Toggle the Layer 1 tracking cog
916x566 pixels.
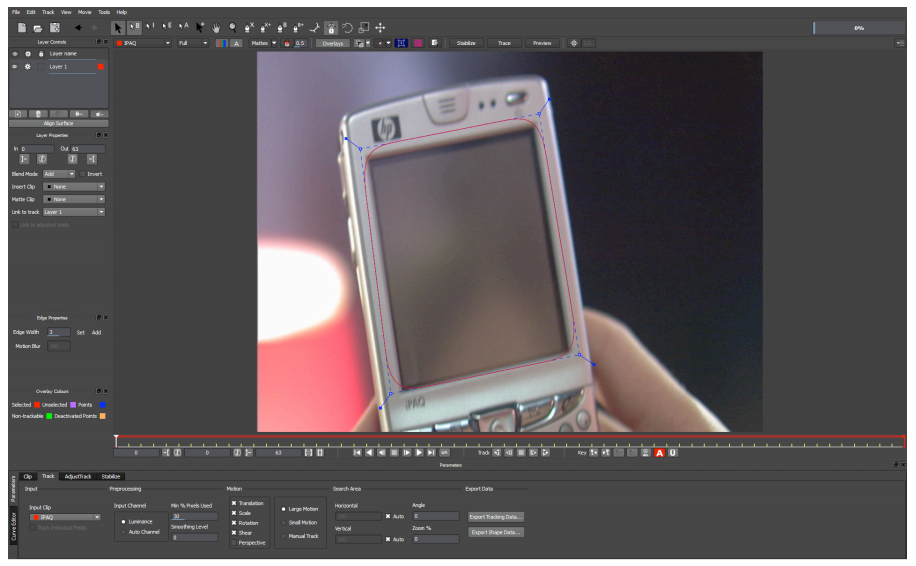[x=27, y=67]
